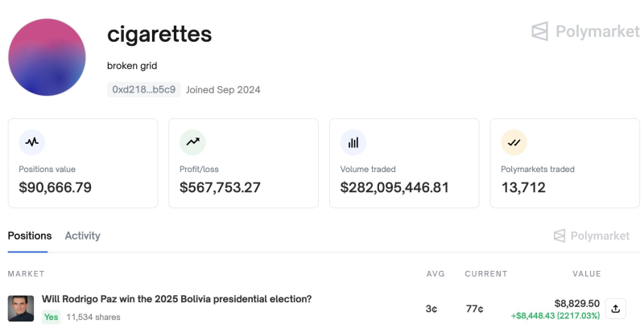Sort by the CURRENT price column header
Viewport: 644px width, 336px height.
[x=486, y=273]
